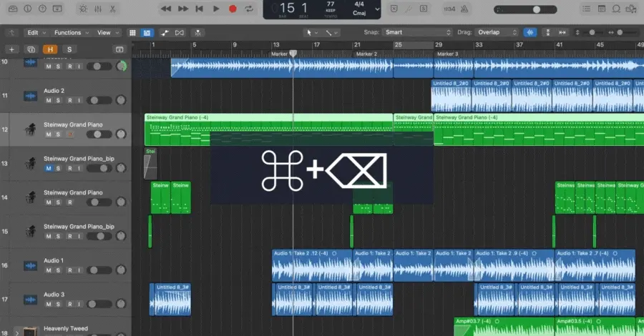Rewind the playhead
Screen dimensions: 644x336
pos(166,9)
